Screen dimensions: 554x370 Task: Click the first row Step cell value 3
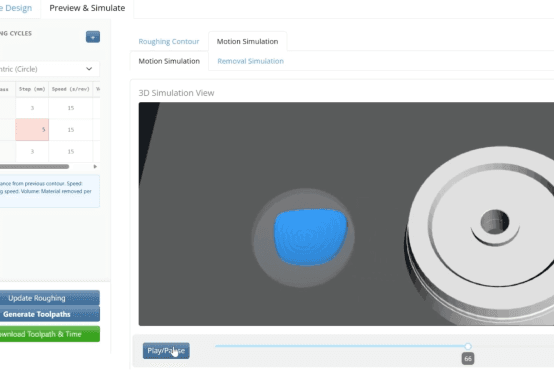click(32, 108)
